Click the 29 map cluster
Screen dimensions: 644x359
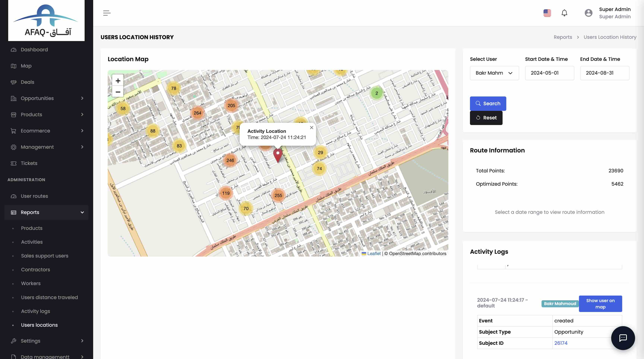320,152
